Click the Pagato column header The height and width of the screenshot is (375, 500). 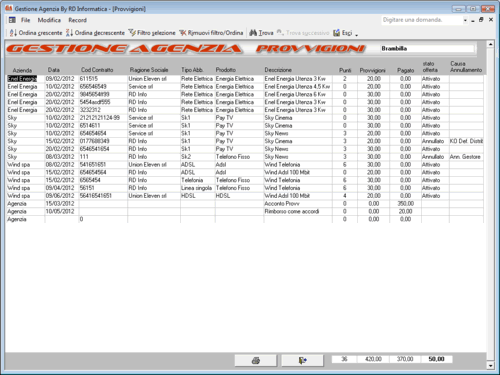[406, 70]
